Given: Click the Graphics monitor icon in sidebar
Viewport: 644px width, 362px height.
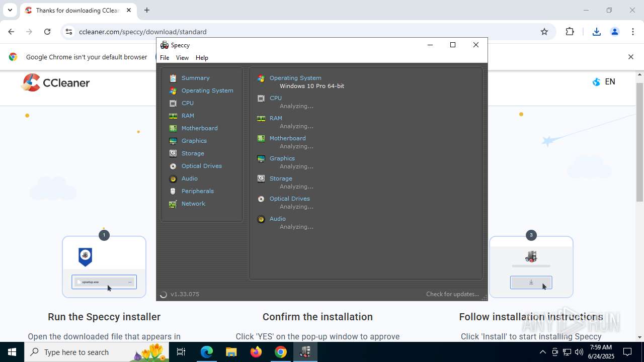Looking at the screenshot, I should tap(173, 141).
